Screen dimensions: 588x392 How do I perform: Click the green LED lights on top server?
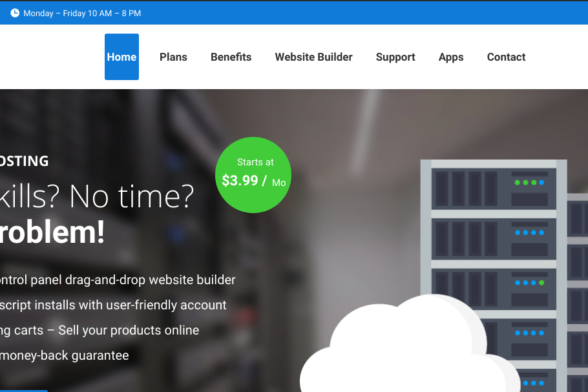tap(525, 183)
